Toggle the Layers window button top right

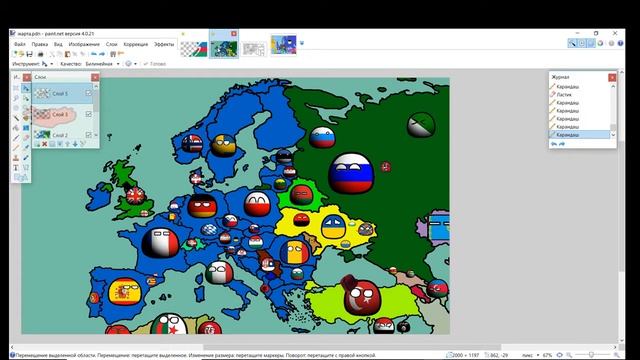(591, 43)
